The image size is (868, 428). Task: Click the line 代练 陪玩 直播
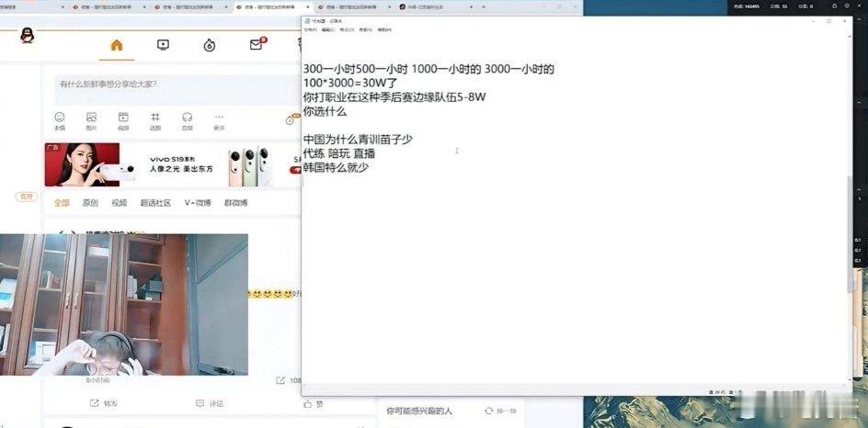coord(339,153)
